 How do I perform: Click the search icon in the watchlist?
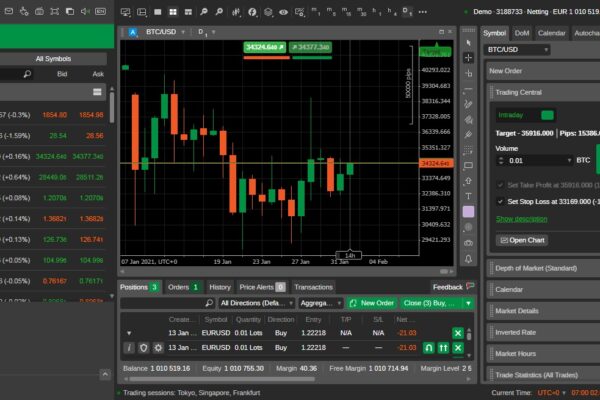click(27, 74)
